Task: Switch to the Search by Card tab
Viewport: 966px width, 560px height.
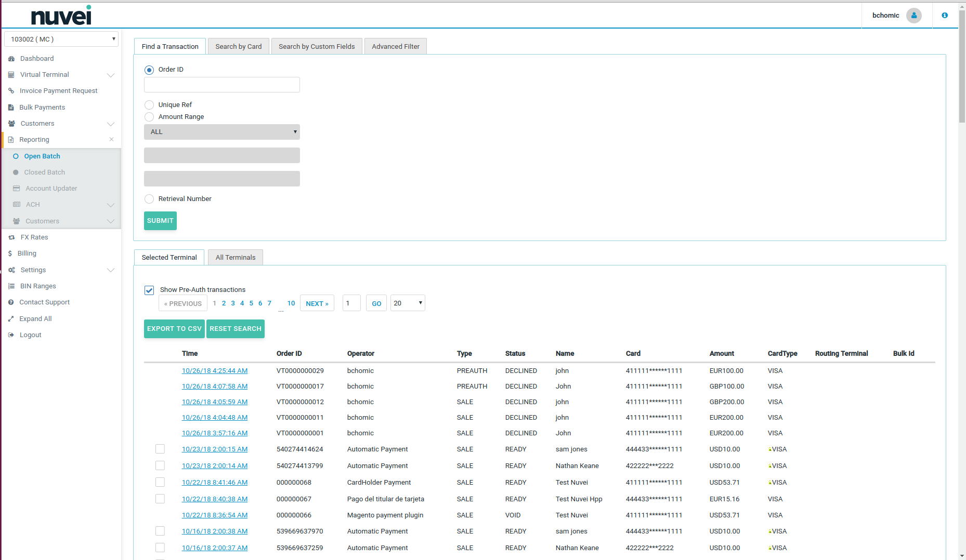Action: 239,47
